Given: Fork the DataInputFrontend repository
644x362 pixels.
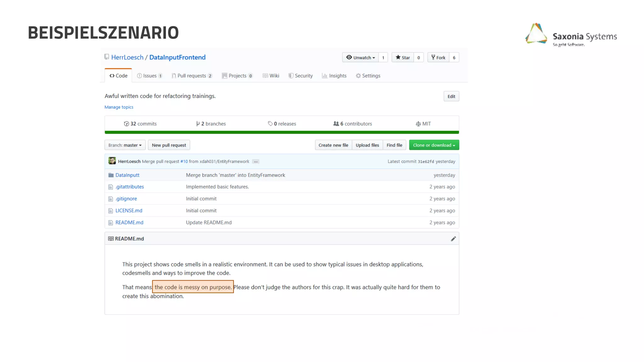Looking at the screenshot, I should tap(438, 58).
